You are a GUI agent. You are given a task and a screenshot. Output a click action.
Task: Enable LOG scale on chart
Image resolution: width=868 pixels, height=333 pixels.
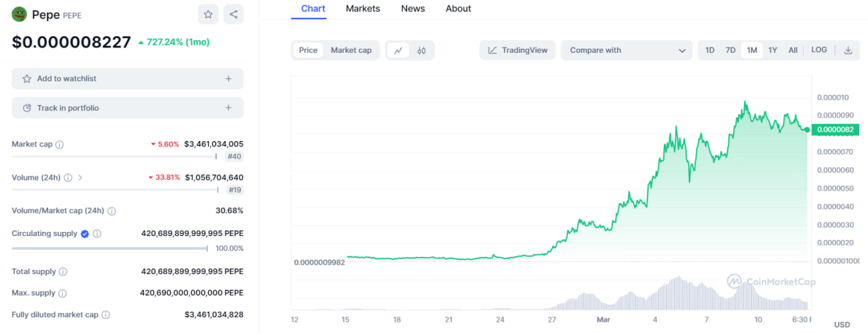pos(818,50)
